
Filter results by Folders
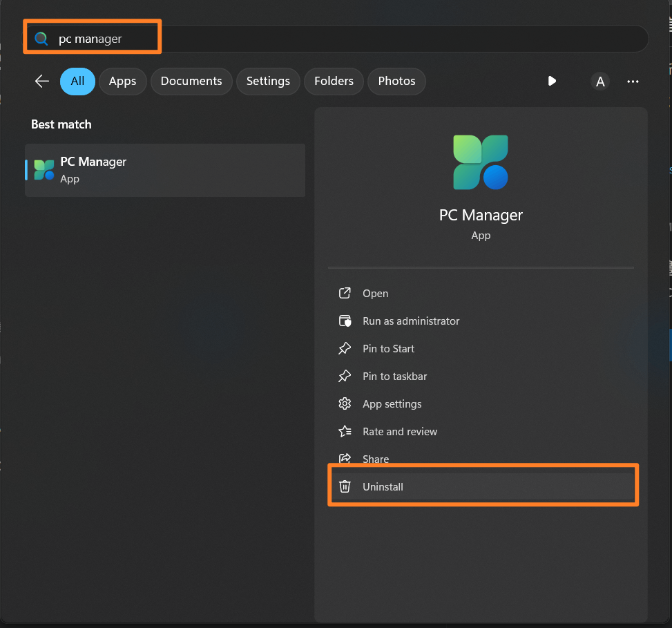[x=334, y=81]
